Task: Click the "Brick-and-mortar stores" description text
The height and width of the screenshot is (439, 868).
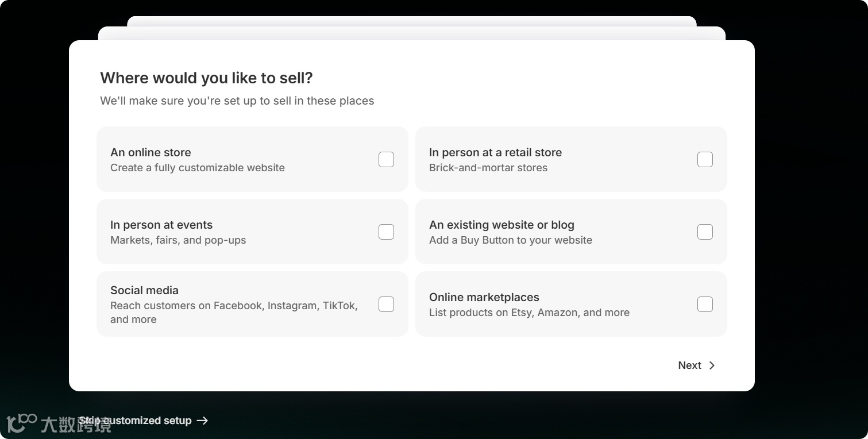Action: 488,168
